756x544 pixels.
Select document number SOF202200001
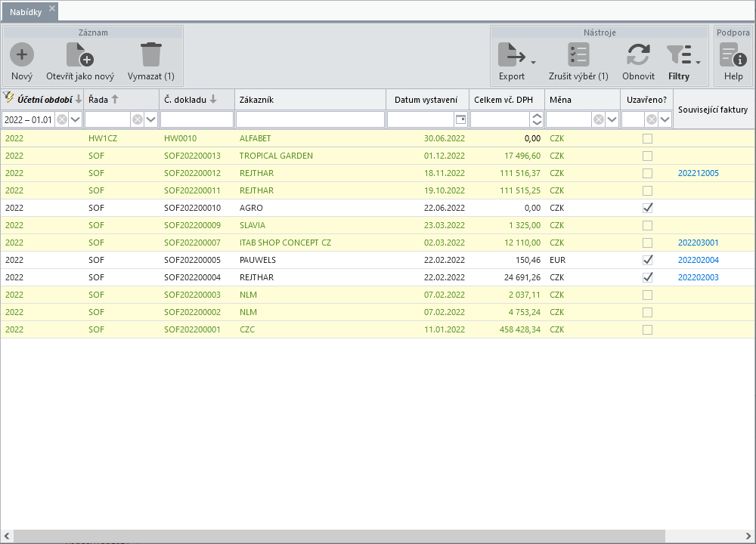coord(192,329)
